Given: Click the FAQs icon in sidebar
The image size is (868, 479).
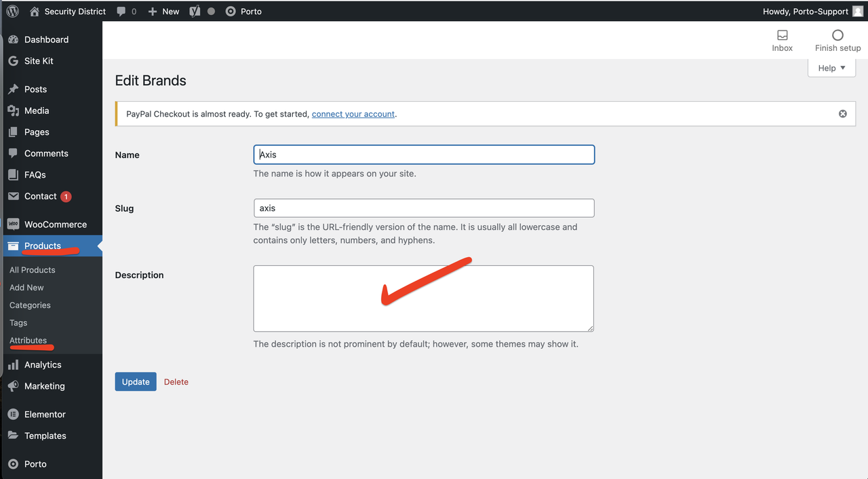Looking at the screenshot, I should (x=13, y=175).
